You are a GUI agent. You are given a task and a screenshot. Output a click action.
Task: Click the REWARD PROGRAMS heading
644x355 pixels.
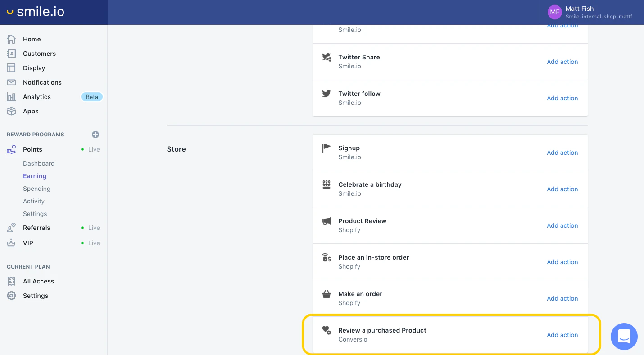pyautogui.click(x=36, y=135)
